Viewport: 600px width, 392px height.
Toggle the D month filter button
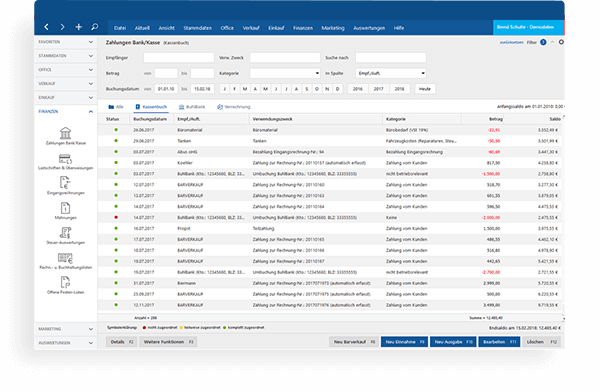click(338, 89)
